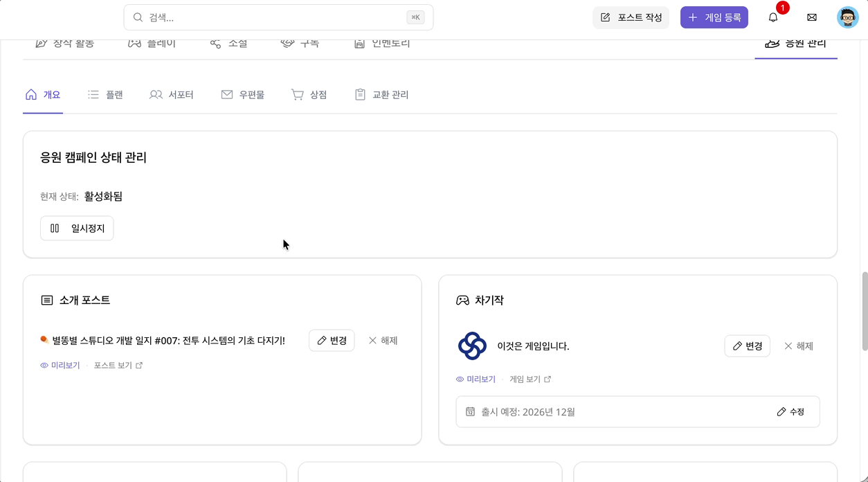
Task: Switch to the 플랜 tab
Action: click(105, 95)
